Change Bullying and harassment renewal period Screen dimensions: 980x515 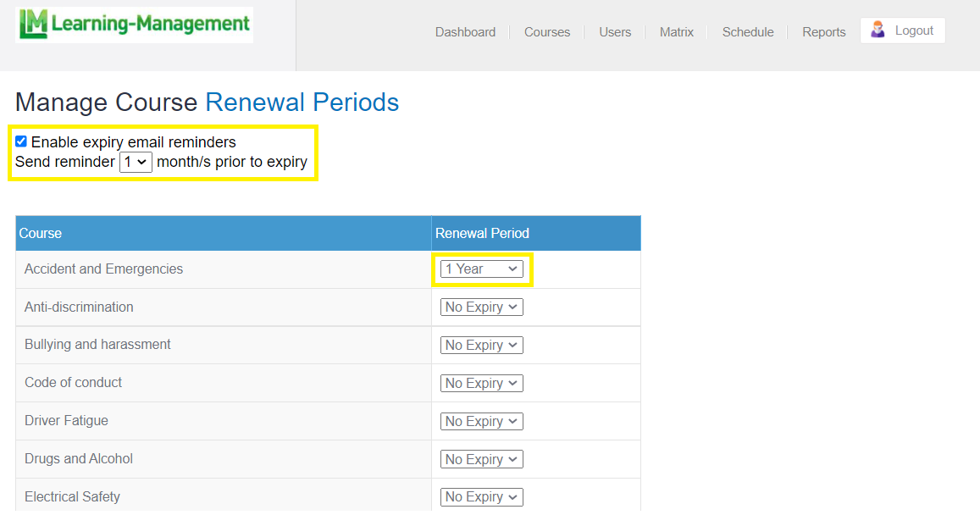(x=481, y=346)
